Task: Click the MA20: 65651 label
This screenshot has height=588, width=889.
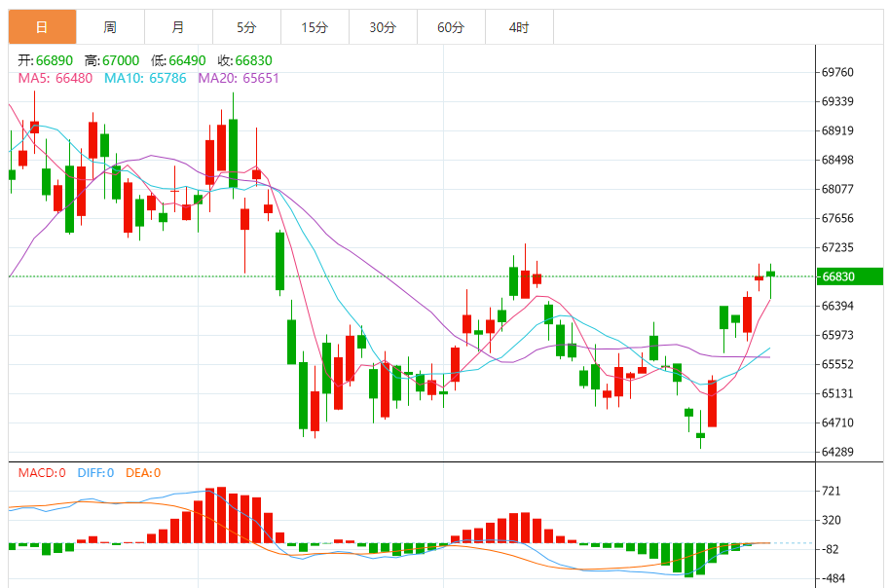Action: (x=239, y=78)
